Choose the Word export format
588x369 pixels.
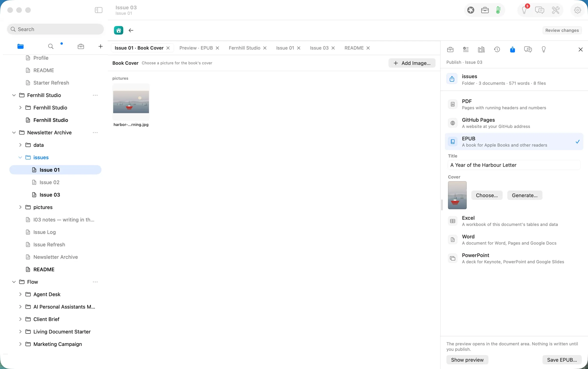click(514, 240)
